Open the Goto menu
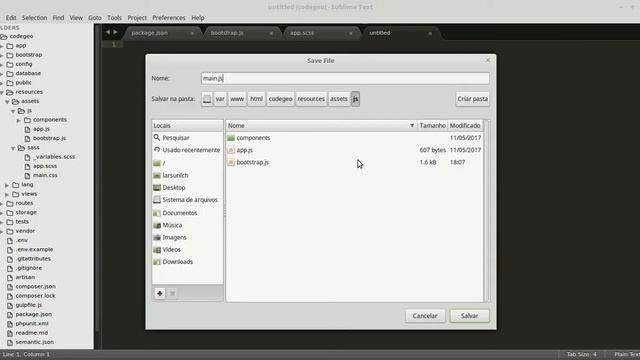640x360 pixels. [95, 18]
